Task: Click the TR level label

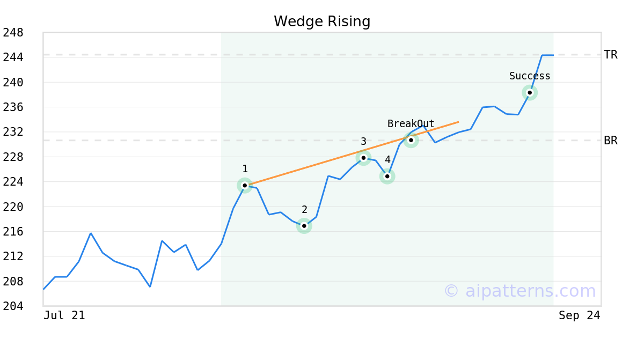Action: [611, 55]
